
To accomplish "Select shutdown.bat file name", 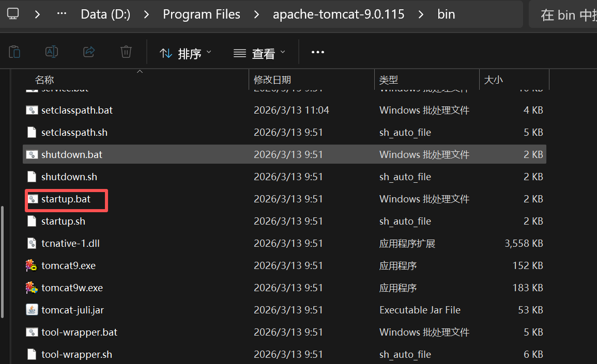I will pyautogui.click(x=71, y=154).
